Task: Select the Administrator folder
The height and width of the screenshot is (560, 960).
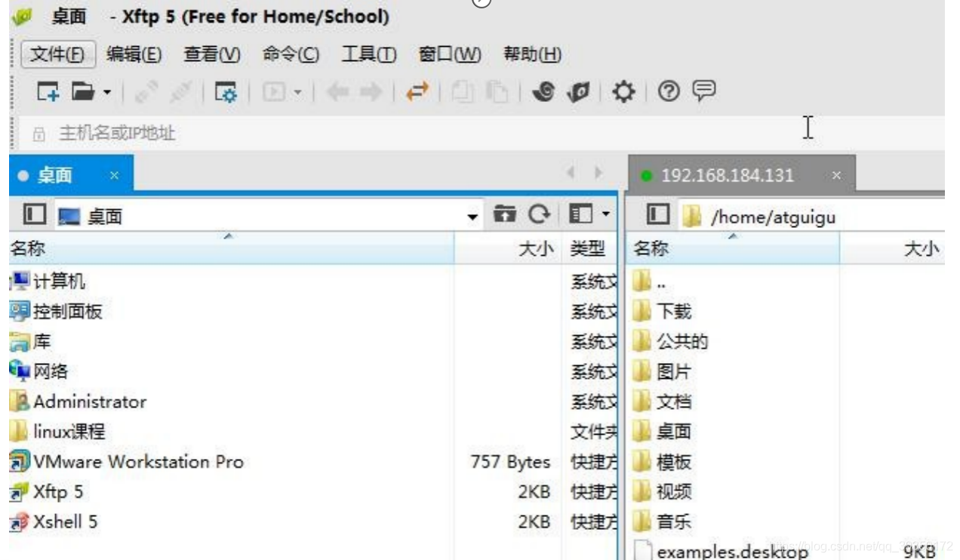Action: [x=78, y=402]
